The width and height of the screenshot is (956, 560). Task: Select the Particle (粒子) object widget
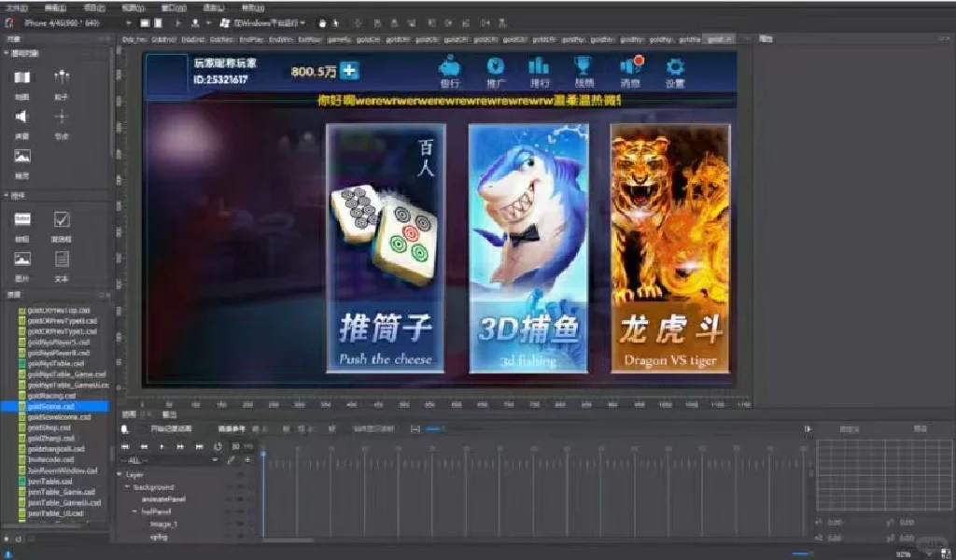point(62,77)
